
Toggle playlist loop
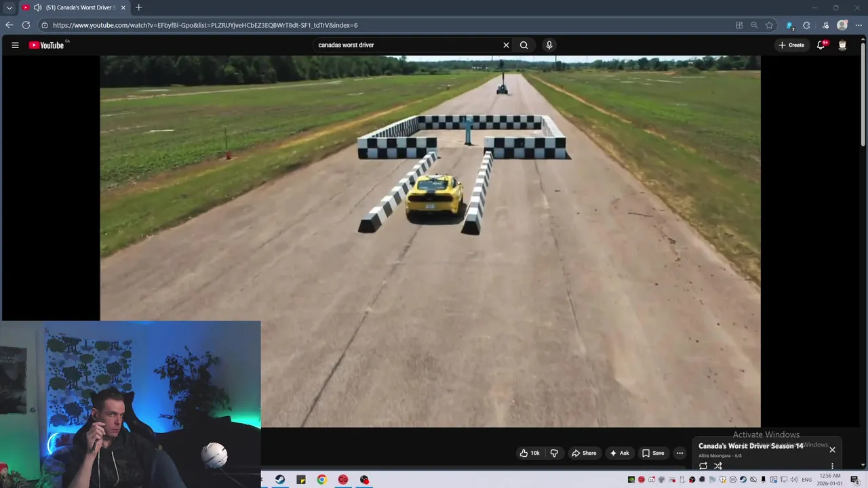[703, 466]
